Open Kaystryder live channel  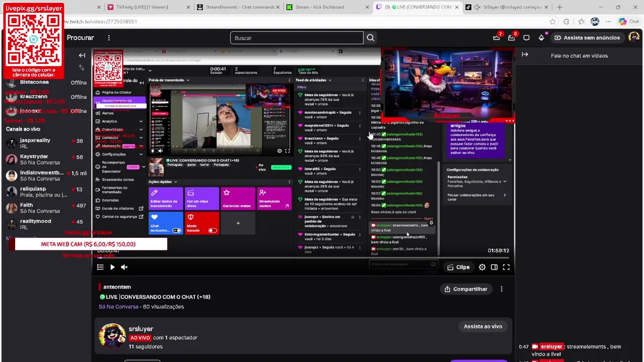click(x=45, y=159)
